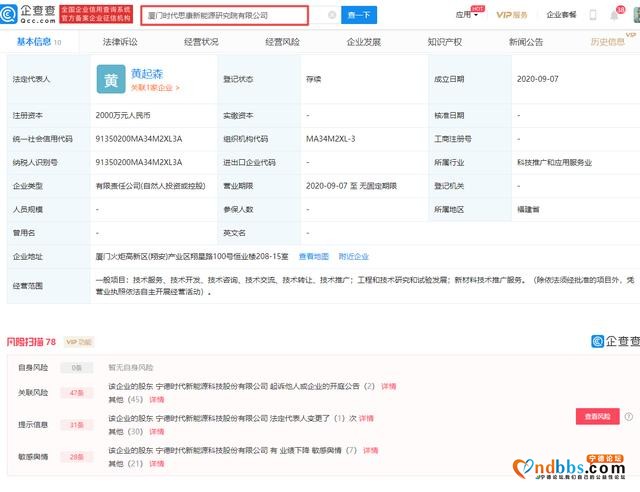Open the 历史信息 VIP tab

[608, 42]
